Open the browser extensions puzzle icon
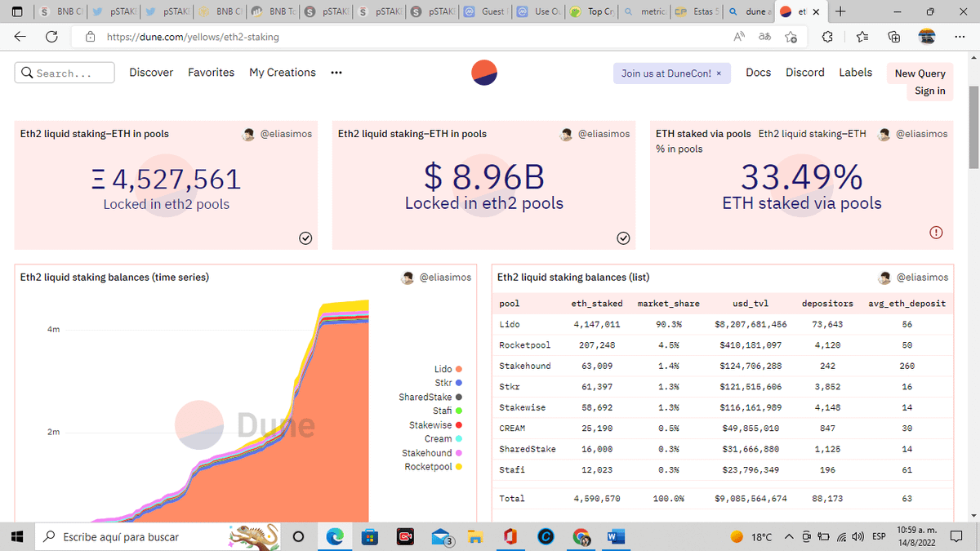 click(827, 37)
